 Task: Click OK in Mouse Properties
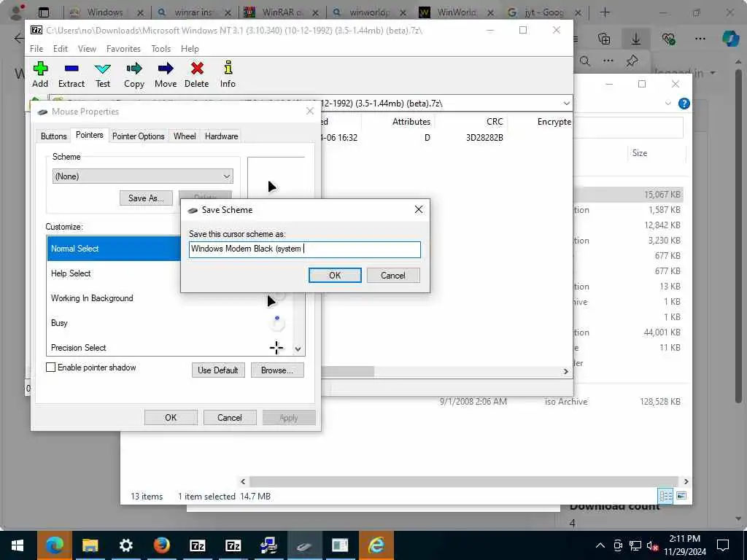click(x=171, y=418)
